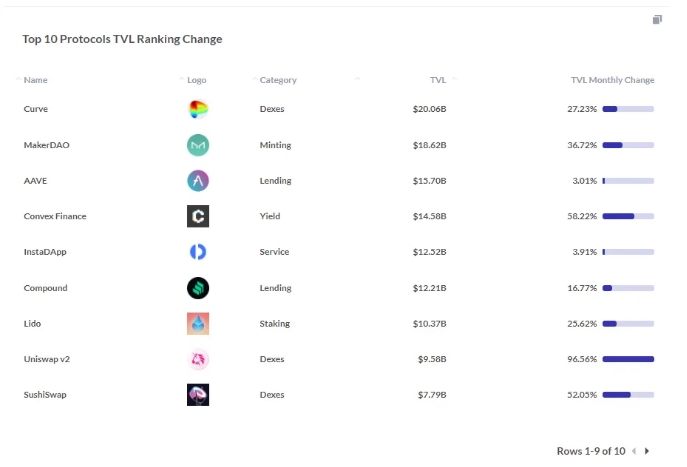Select the Convex Finance name
This screenshot has width=687, height=467.
click(55, 216)
